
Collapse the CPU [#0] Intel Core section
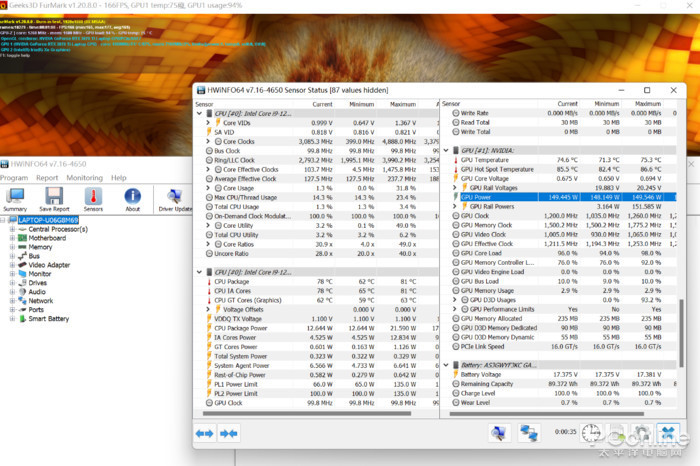(197, 113)
